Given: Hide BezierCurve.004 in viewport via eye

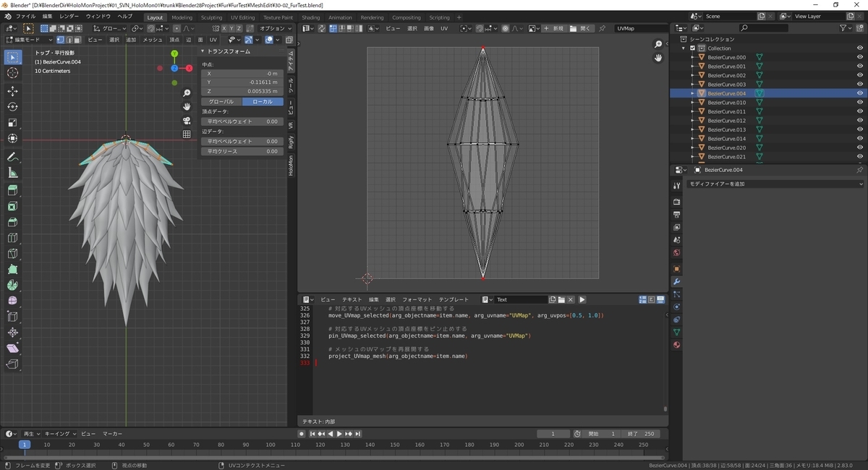Looking at the screenshot, I should point(860,93).
